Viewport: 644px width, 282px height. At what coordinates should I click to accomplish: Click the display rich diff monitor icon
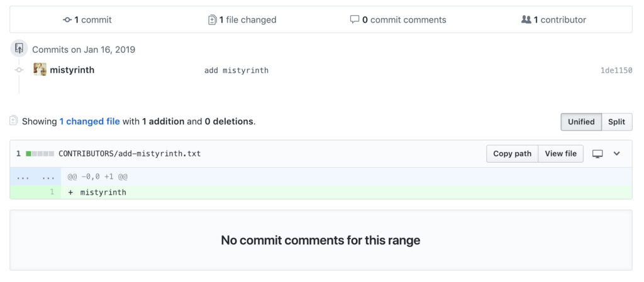[597, 154]
